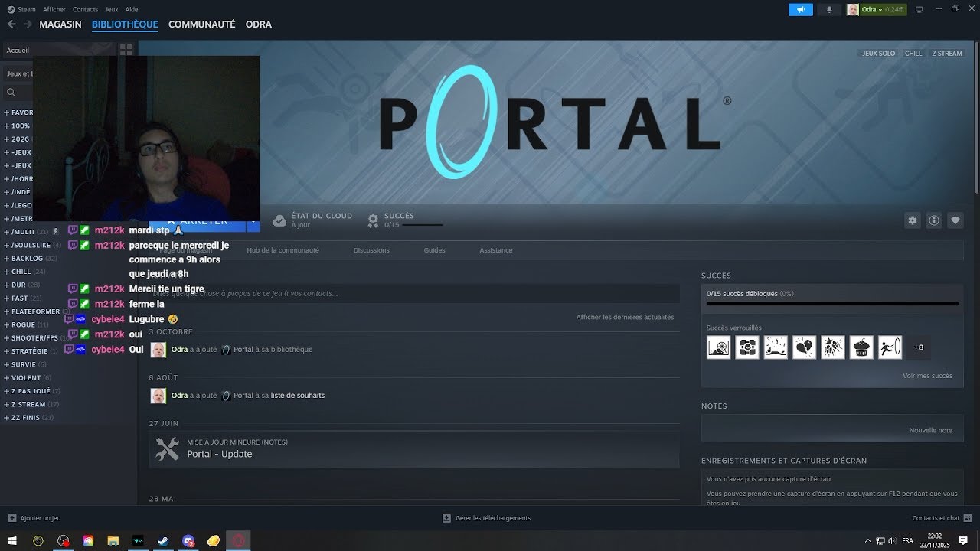Switch to Big Picture mode icon

(x=920, y=10)
